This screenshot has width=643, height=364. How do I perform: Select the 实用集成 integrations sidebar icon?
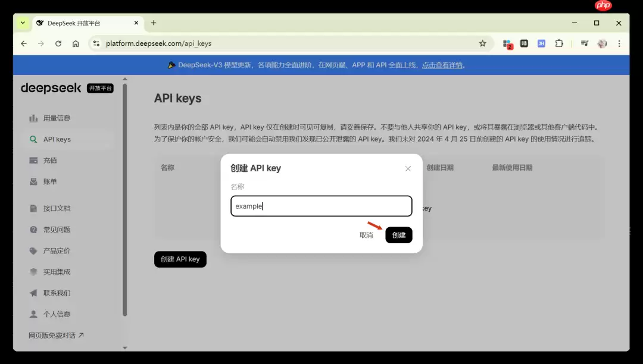[x=32, y=271]
